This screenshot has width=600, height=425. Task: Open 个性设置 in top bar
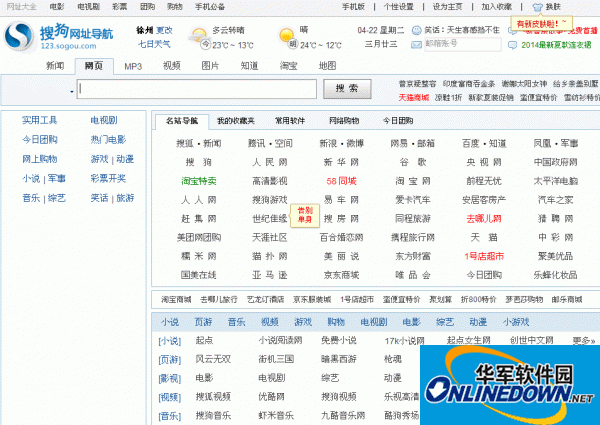(x=399, y=7)
